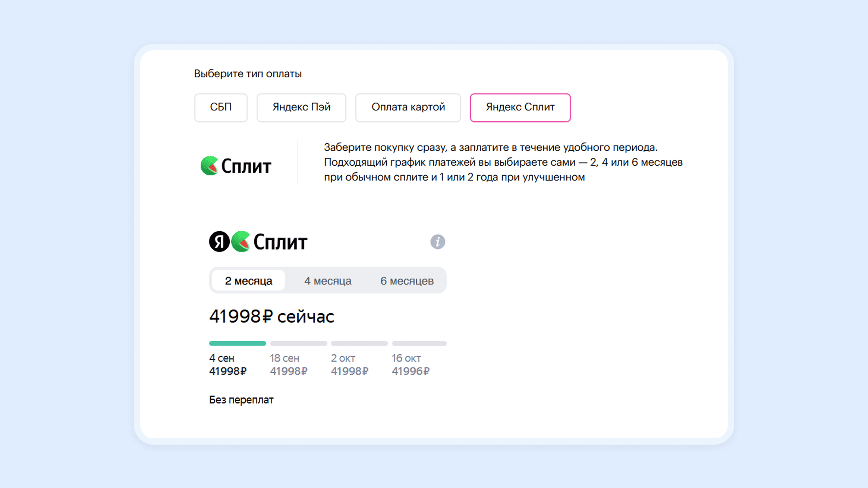
Task: Click the green Сплит logo in the description
Action: coord(235,166)
